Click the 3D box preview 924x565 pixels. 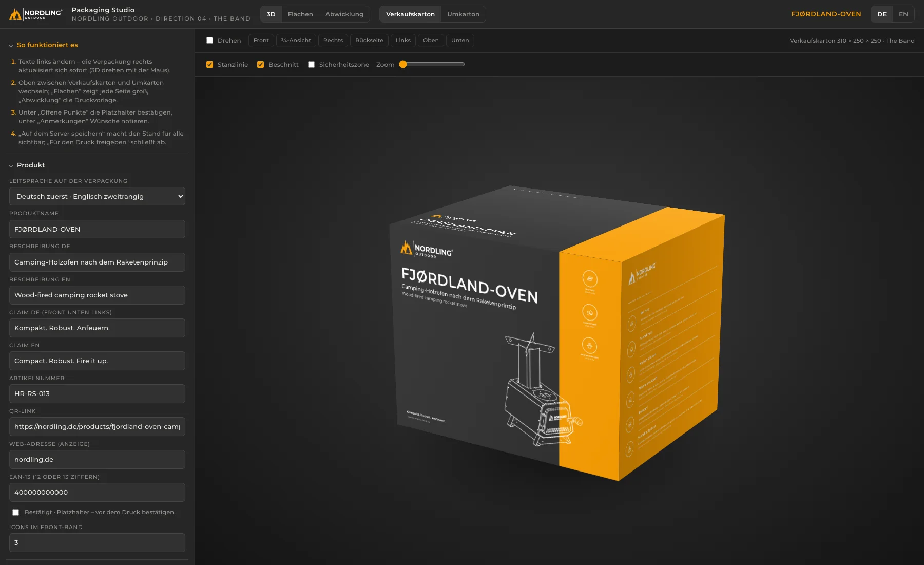pos(557,334)
